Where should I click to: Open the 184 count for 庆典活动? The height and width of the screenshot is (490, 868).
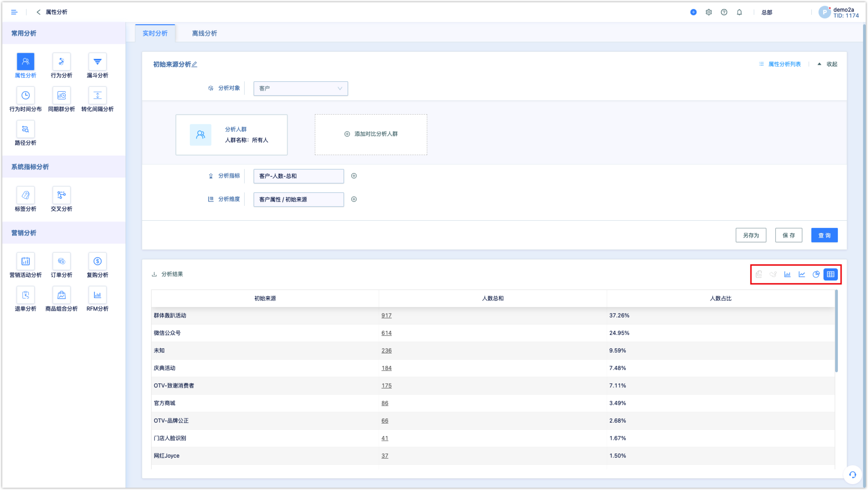click(x=386, y=368)
